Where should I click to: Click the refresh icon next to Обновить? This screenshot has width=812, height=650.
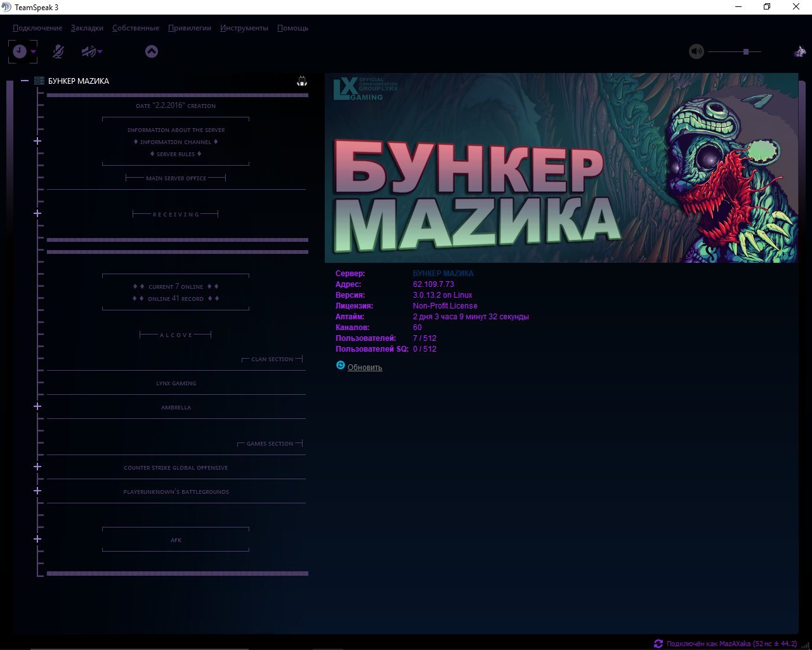coord(341,366)
